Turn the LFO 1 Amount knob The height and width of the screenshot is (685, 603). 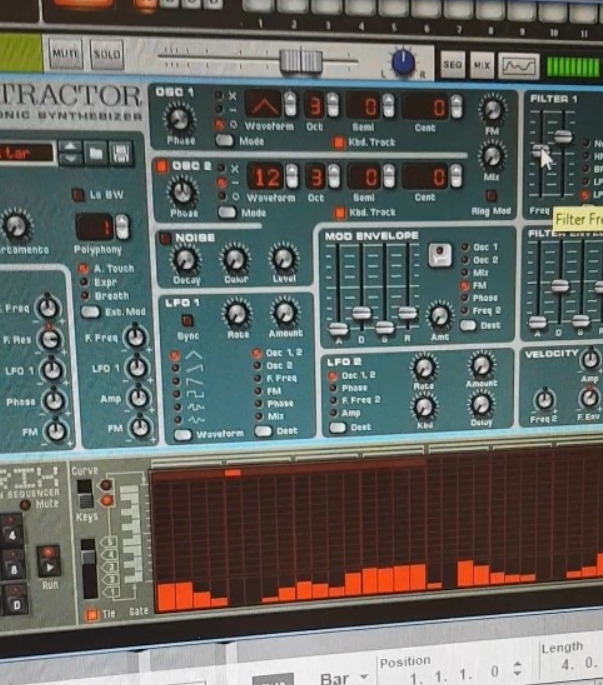point(285,312)
